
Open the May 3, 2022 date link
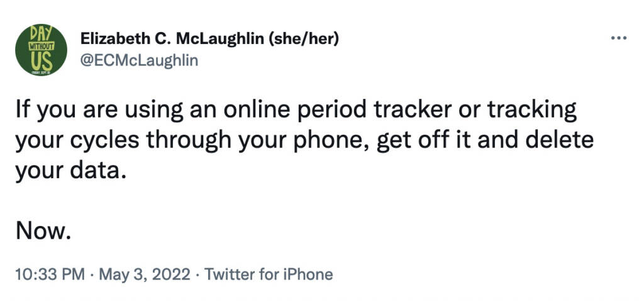coord(145,275)
